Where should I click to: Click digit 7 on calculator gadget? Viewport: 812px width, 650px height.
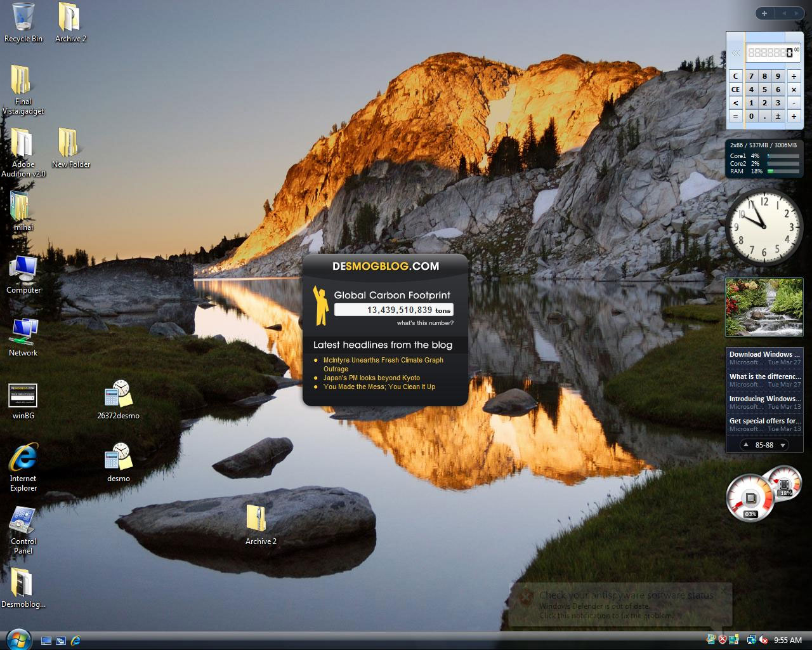[x=751, y=76]
